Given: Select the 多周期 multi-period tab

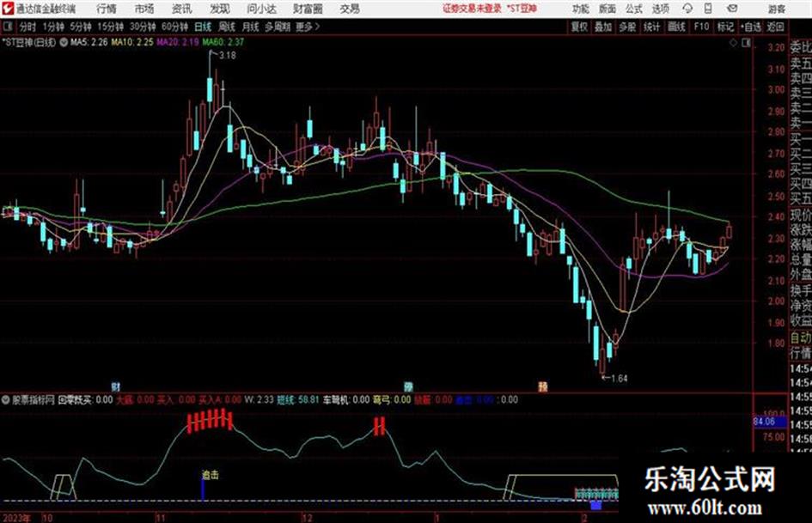Looking at the screenshot, I should click(x=278, y=27).
